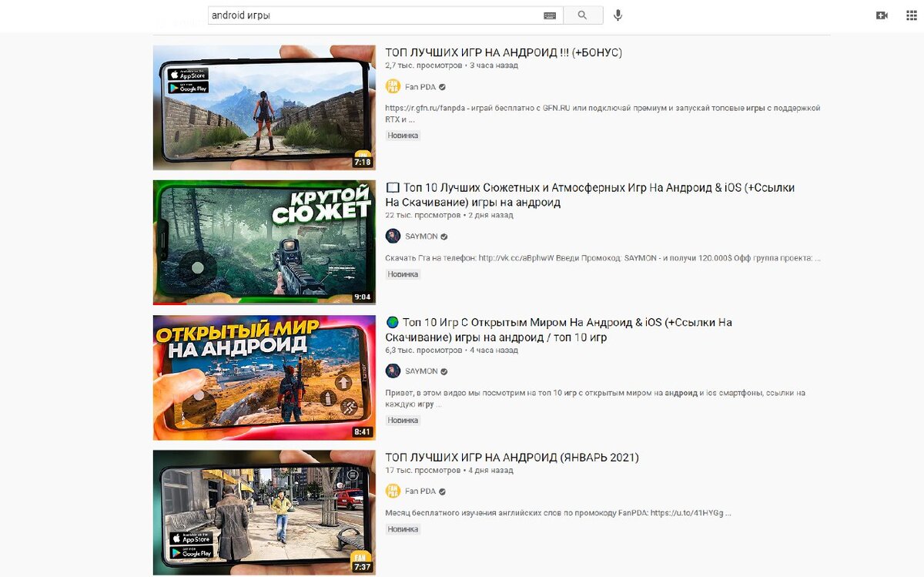
Task: Open thumbnail of ТОП ЛУЧШИХ ИГР НА АНДРОИД !!! video
Action: pyautogui.click(x=264, y=107)
